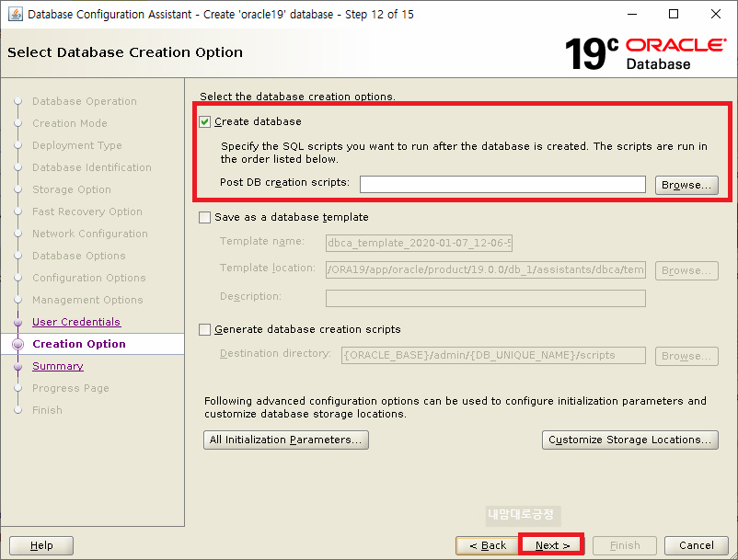Viewport: 738px width, 560px height.
Task: Click the Creation Mode step label
Action: (70, 123)
